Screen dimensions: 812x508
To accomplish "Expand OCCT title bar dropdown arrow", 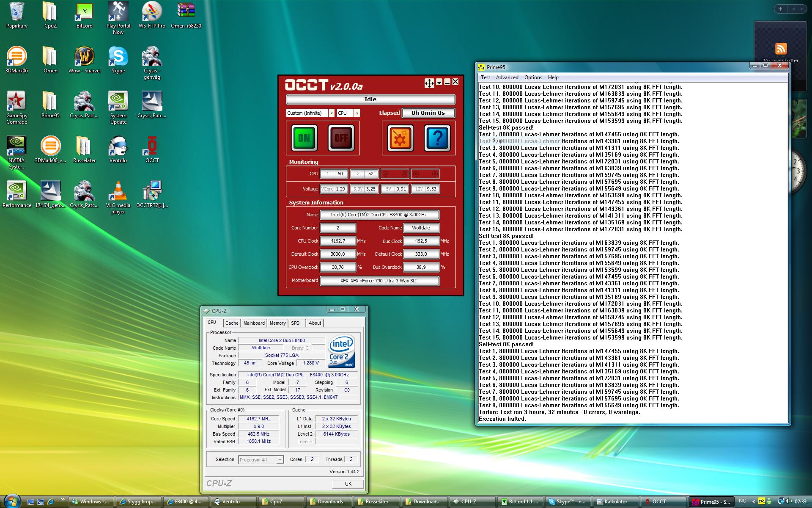I will (x=439, y=82).
